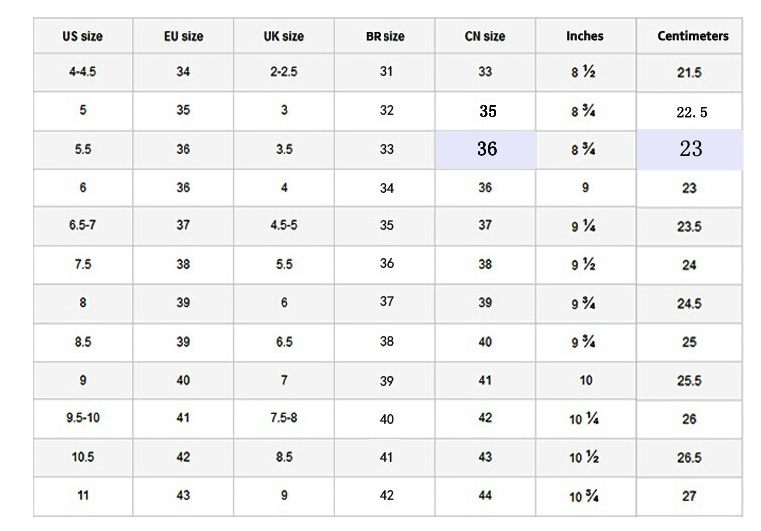Select the 22.5 centimeters cell

tap(691, 112)
